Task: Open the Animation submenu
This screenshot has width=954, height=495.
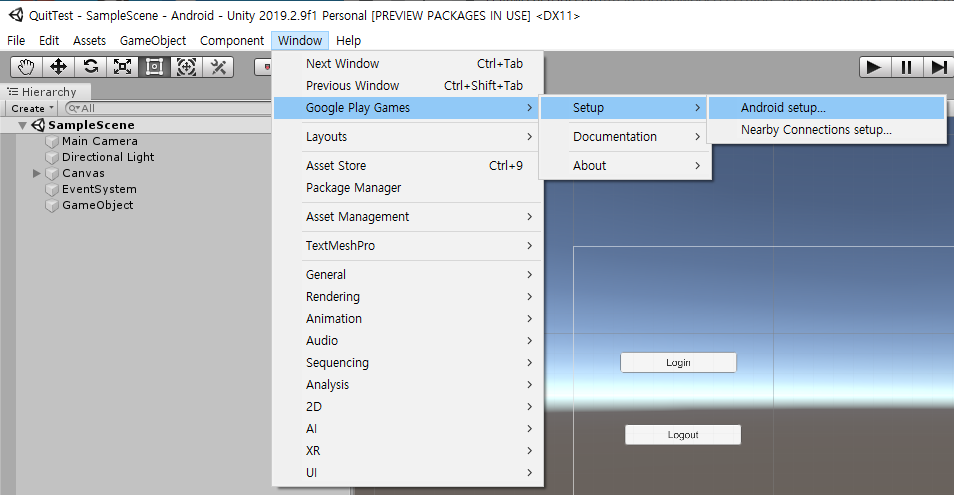Action: [408, 319]
